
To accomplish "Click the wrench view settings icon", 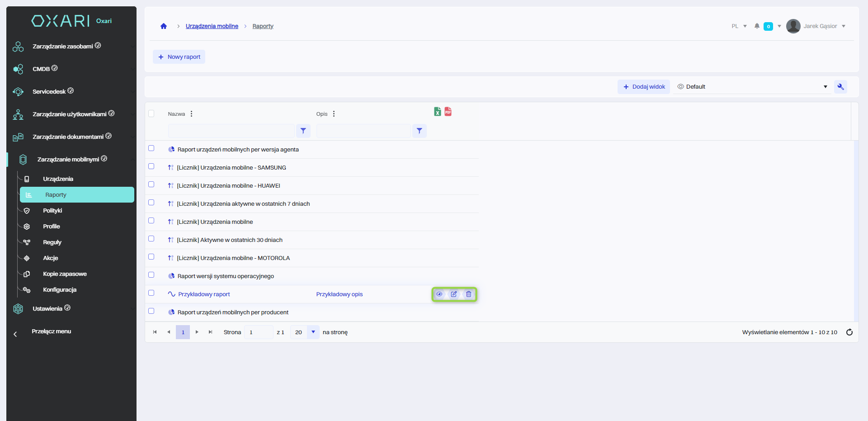I will [x=840, y=87].
